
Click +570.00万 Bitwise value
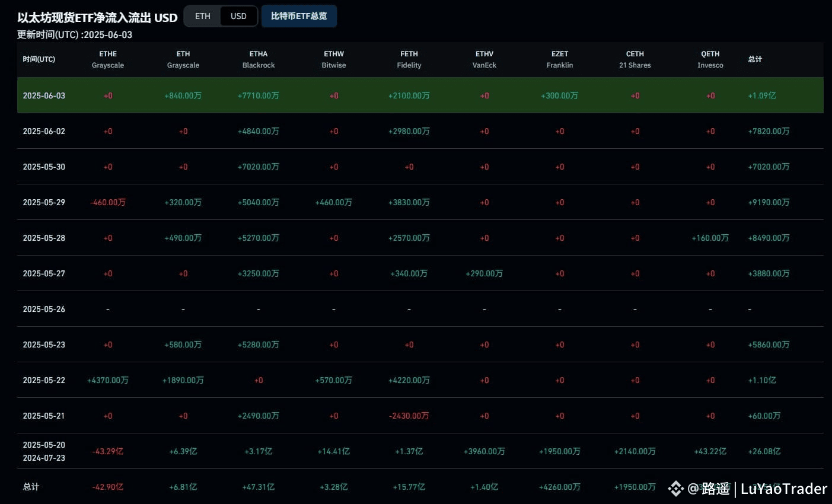[x=334, y=380]
